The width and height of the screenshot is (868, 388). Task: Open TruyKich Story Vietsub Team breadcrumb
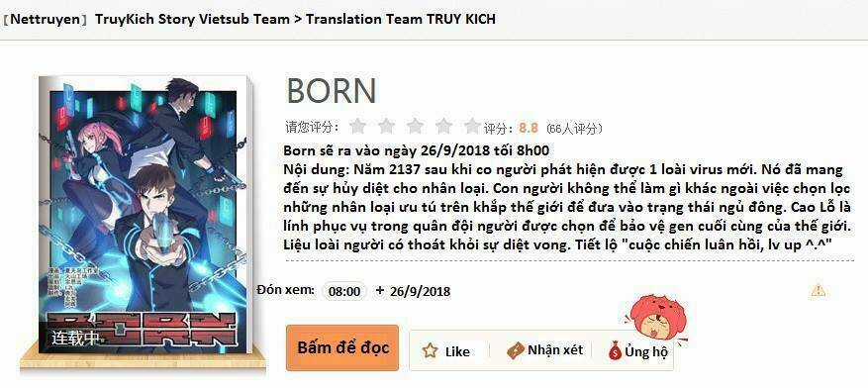coord(193,19)
